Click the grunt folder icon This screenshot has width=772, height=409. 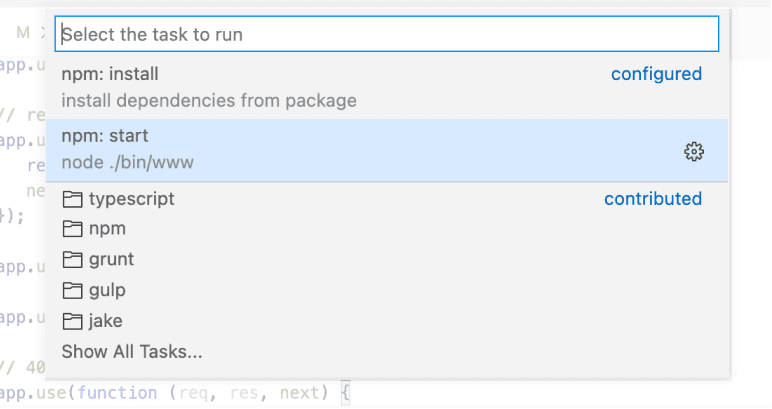(x=72, y=259)
